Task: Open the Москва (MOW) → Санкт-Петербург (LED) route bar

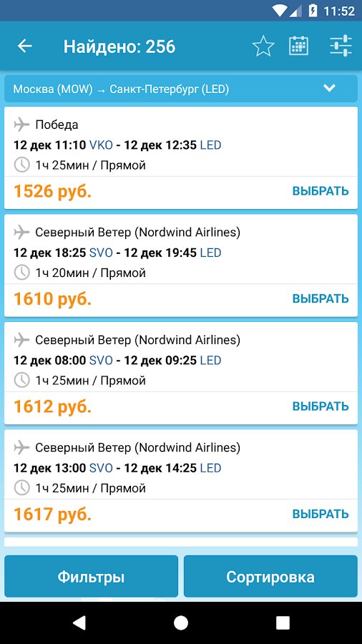Action: (181, 88)
